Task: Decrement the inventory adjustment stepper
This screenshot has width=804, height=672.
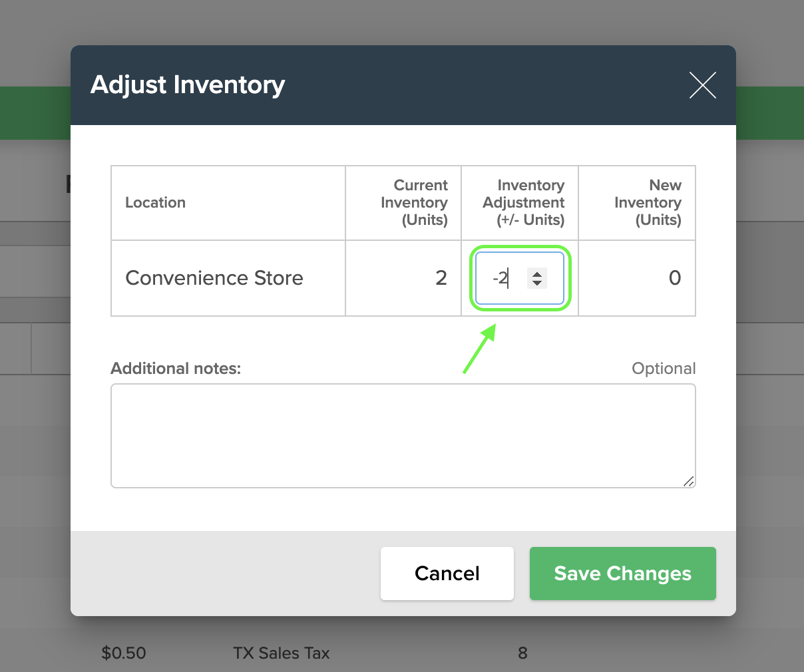Action: (536, 283)
